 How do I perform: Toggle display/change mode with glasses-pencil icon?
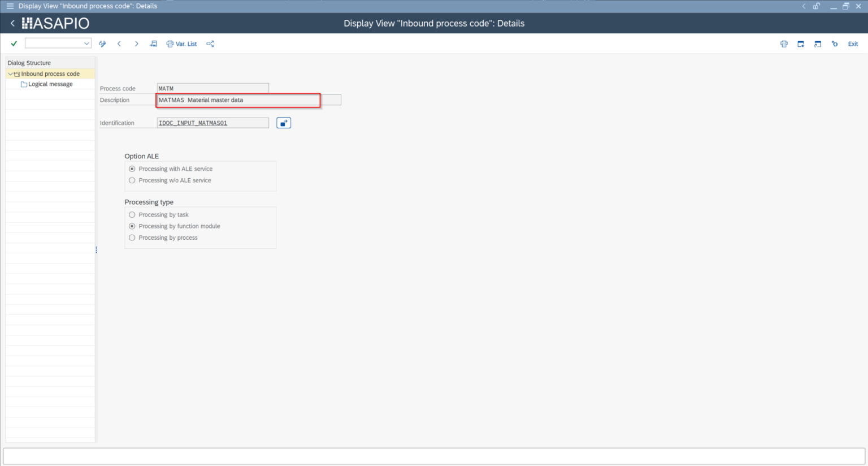tap(102, 44)
